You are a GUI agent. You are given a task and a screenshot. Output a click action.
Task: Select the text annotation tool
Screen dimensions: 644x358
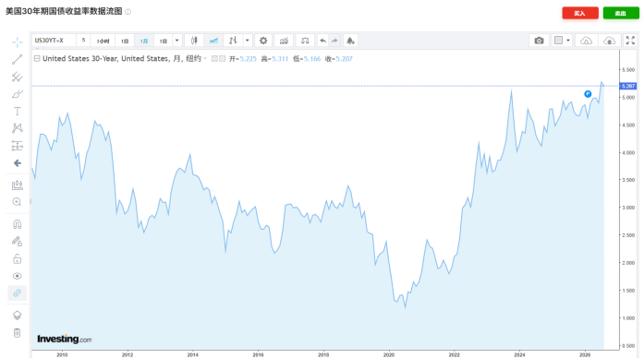click(18, 111)
